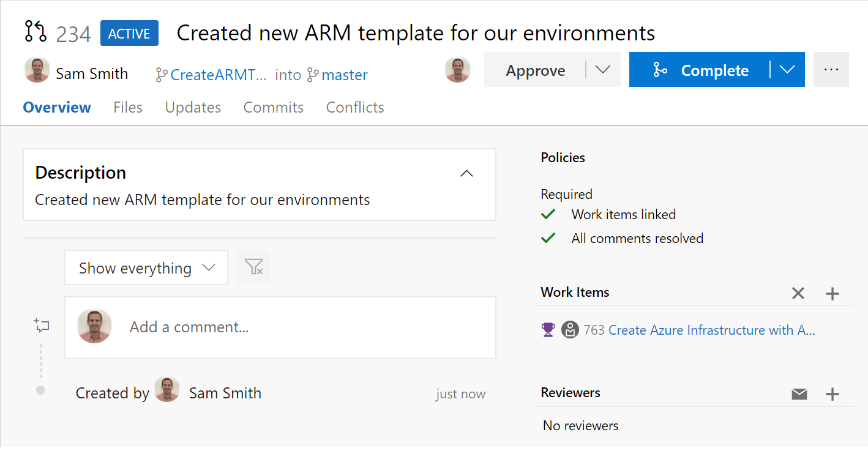Screen dimensions: 868x451
Task: Click the email reviewers envelope icon
Action: coord(799,394)
